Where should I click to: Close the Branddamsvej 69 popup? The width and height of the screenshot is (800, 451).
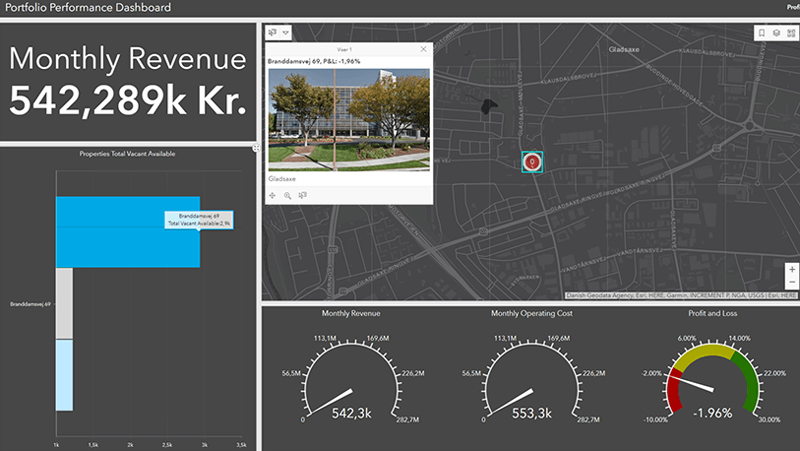423,48
